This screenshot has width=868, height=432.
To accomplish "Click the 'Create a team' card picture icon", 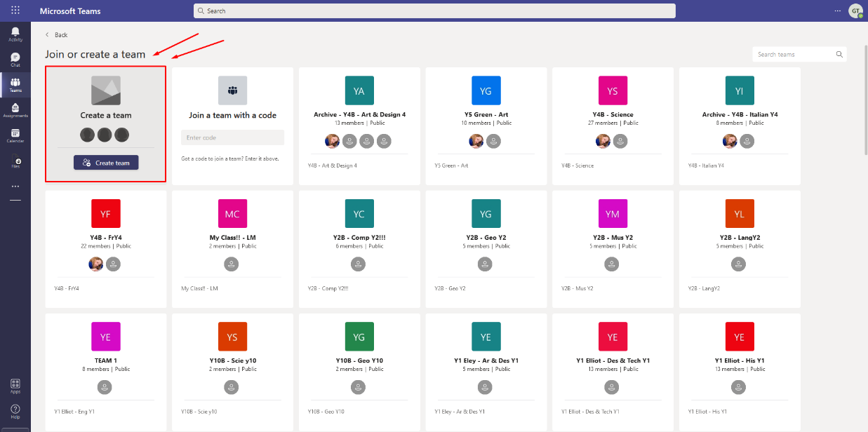I will (106, 90).
